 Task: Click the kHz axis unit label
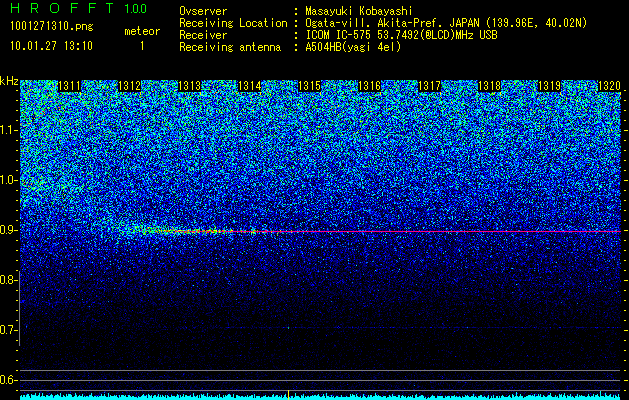point(9,81)
